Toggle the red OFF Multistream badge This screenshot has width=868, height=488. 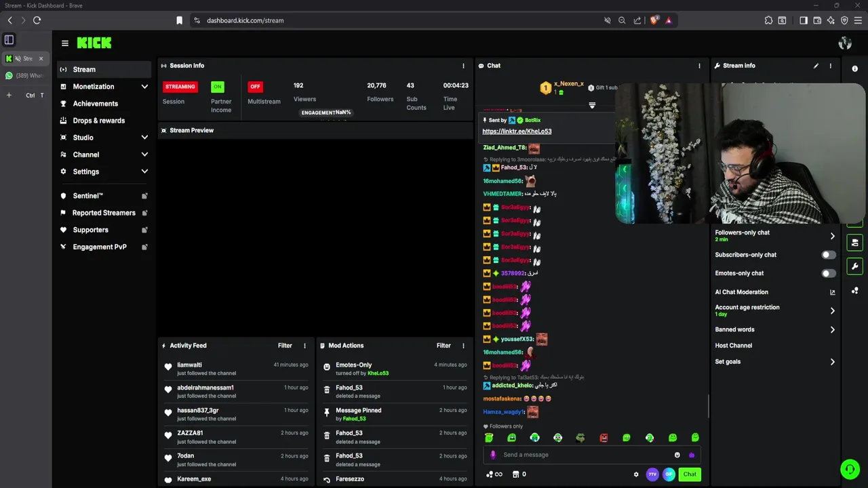pos(255,87)
